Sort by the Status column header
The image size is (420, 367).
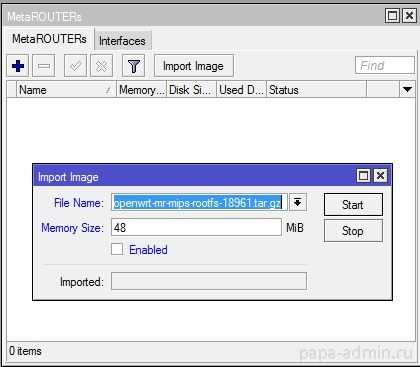(316, 90)
